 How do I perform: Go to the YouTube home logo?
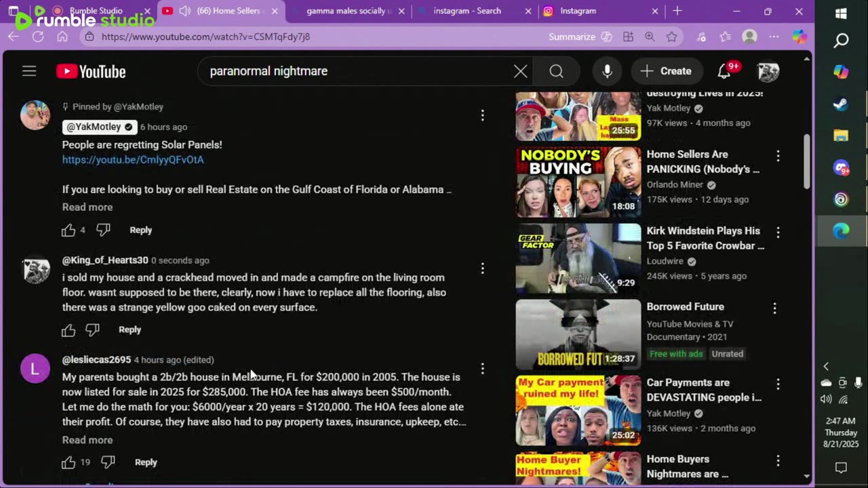pyautogui.click(x=91, y=71)
